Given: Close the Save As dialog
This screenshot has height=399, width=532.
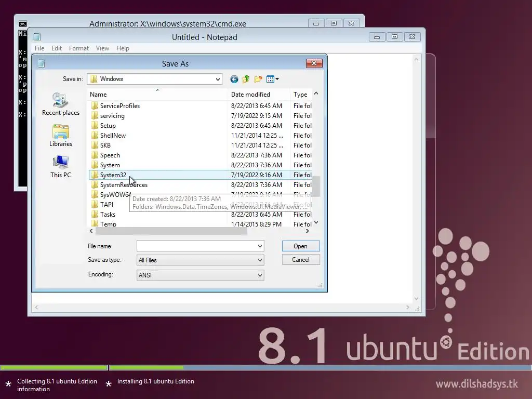Looking at the screenshot, I should [314, 63].
